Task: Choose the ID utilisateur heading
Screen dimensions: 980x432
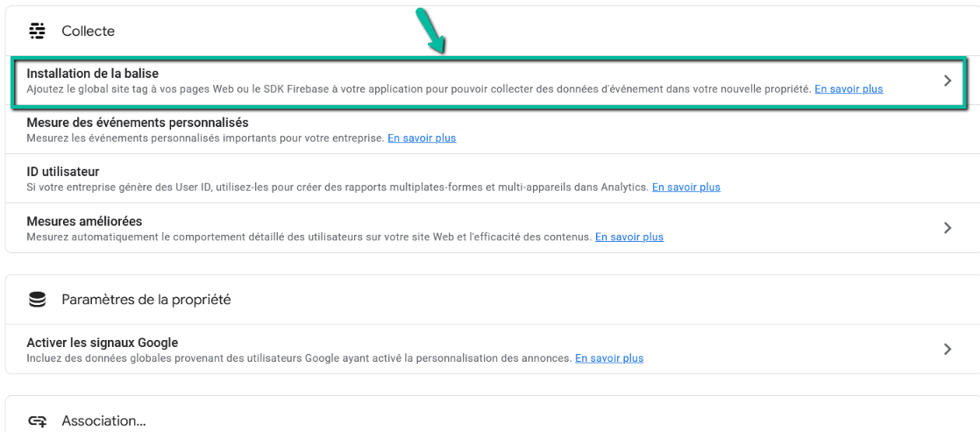Action: (x=62, y=171)
